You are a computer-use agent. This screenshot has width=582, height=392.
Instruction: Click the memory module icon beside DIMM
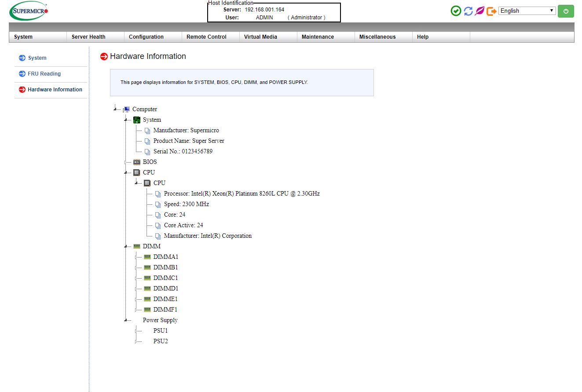point(137,246)
